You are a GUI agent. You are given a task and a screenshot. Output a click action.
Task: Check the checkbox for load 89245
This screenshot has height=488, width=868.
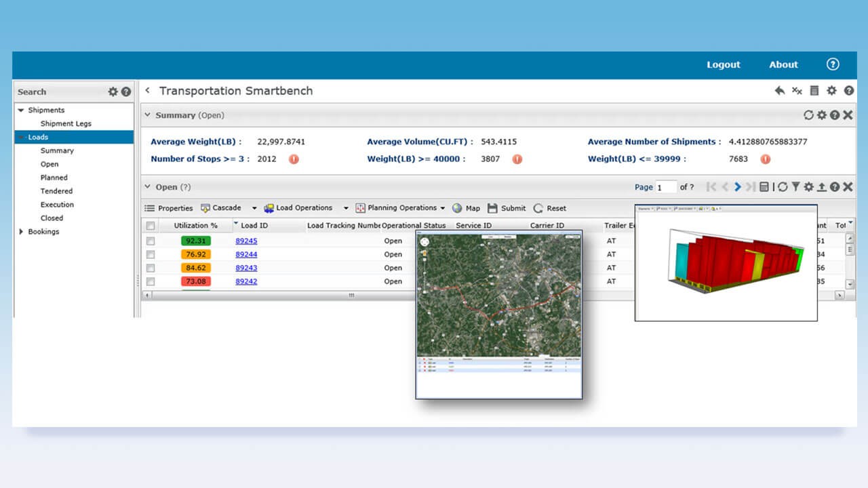(x=151, y=241)
